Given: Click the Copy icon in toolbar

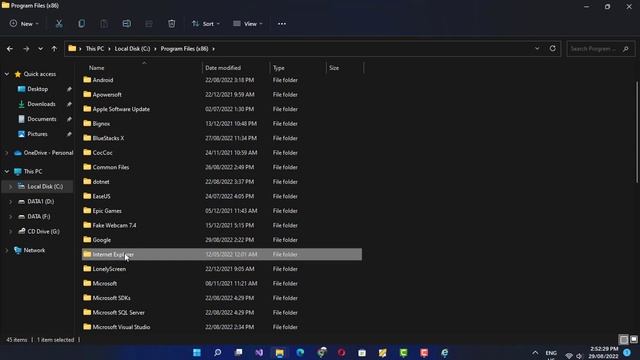Looking at the screenshot, I should [x=82, y=24].
